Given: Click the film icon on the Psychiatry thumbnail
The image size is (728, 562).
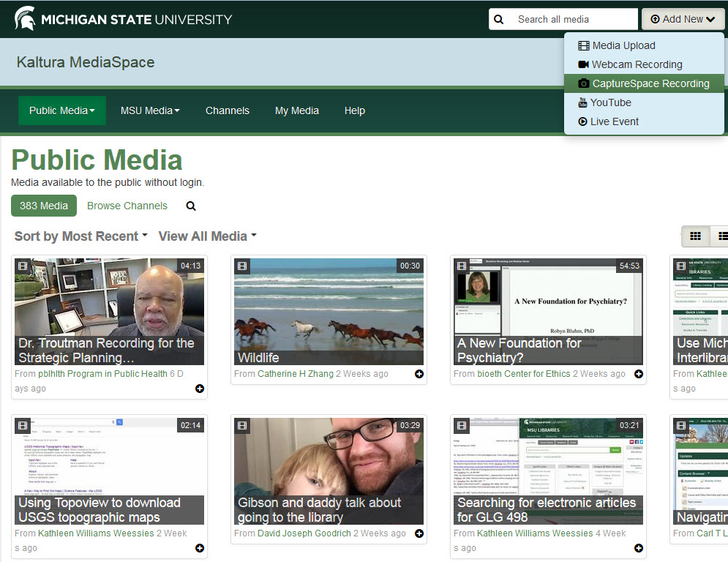Looking at the screenshot, I should [462, 266].
